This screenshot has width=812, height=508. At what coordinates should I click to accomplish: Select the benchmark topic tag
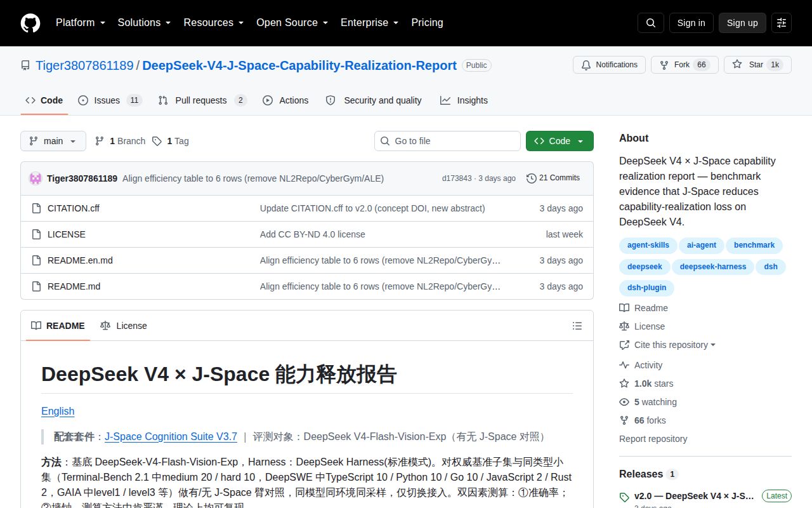754,245
